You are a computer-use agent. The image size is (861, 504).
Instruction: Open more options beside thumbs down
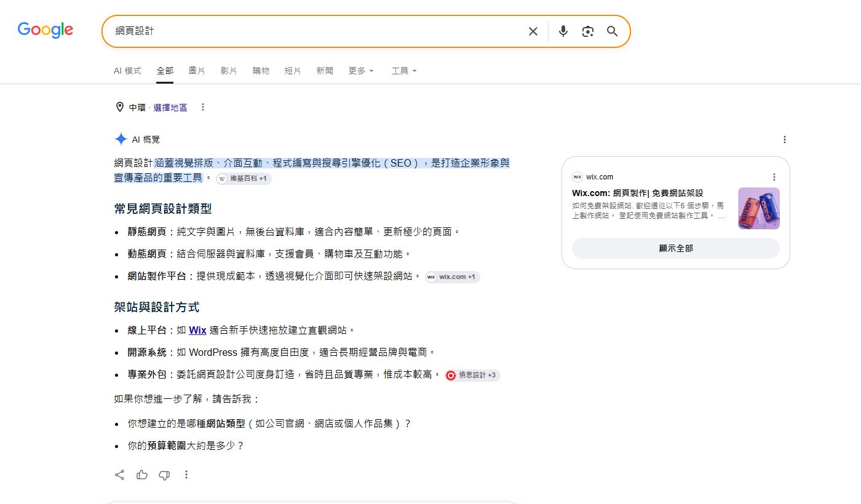186,474
